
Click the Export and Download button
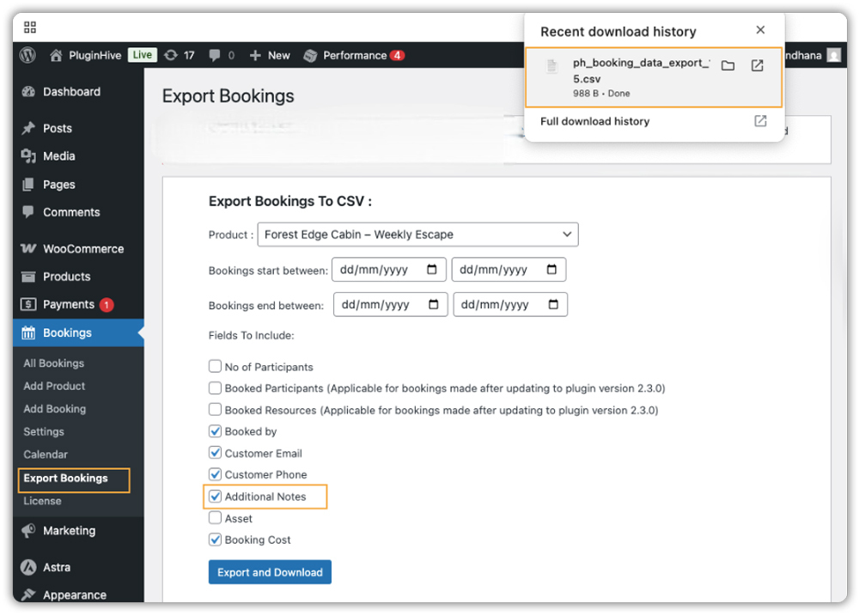(270, 571)
